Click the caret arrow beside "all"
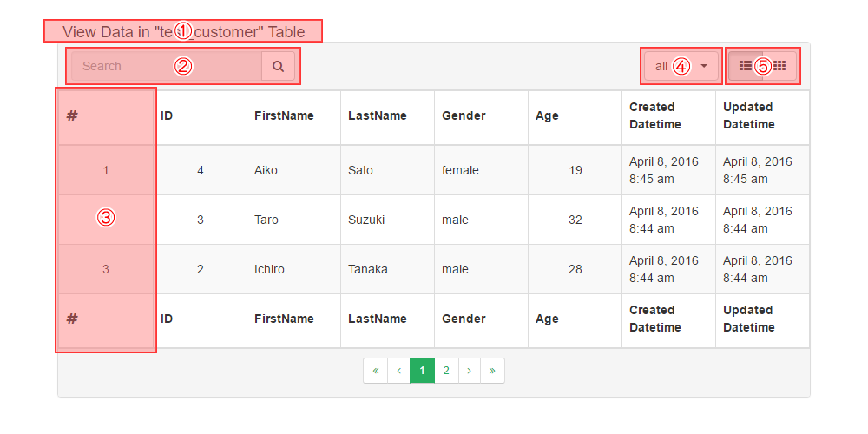Image resolution: width=868 pixels, height=434 pixels. pyautogui.click(x=704, y=66)
